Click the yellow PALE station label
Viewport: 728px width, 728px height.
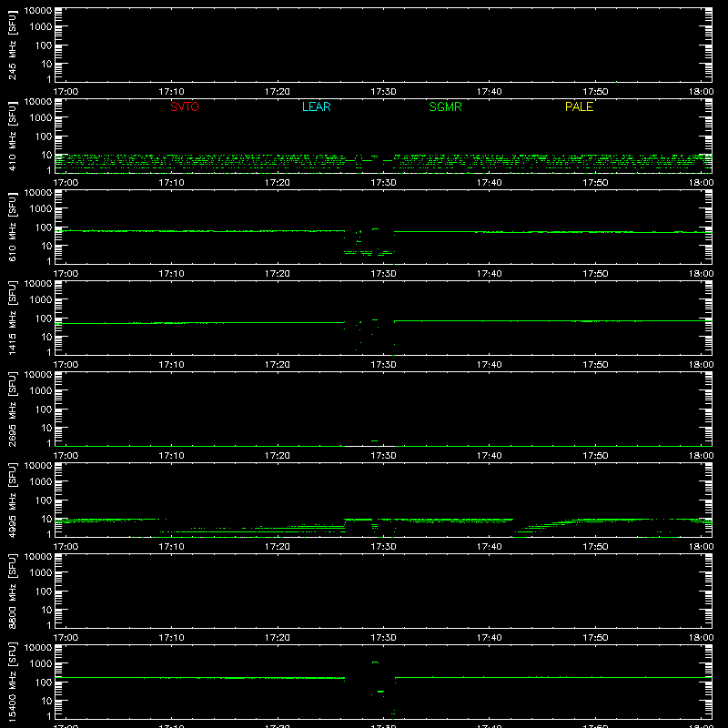click(x=579, y=106)
